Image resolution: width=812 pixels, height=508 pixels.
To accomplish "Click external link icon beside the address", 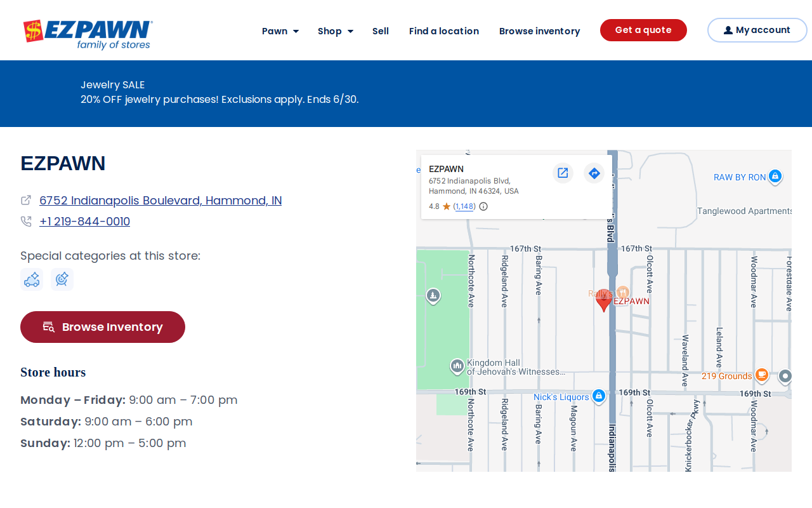I will tap(26, 200).
